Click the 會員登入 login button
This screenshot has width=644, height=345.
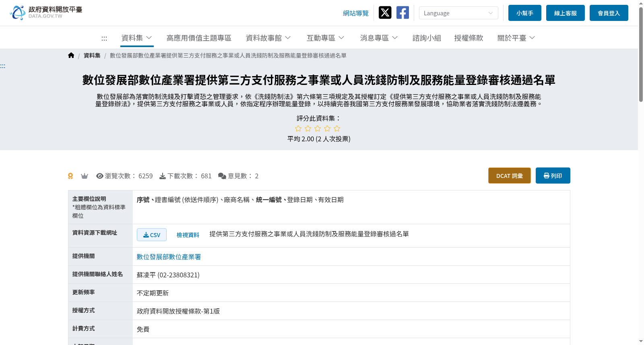coord(609,13)
